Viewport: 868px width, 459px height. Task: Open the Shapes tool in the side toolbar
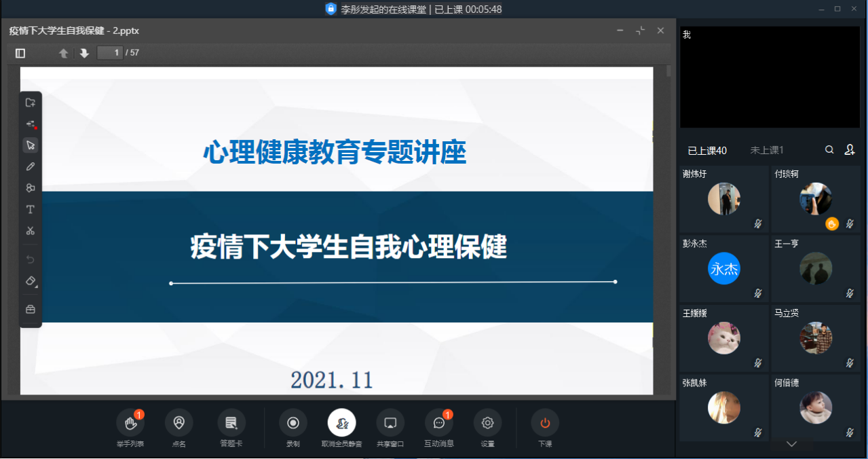(30, 187)
